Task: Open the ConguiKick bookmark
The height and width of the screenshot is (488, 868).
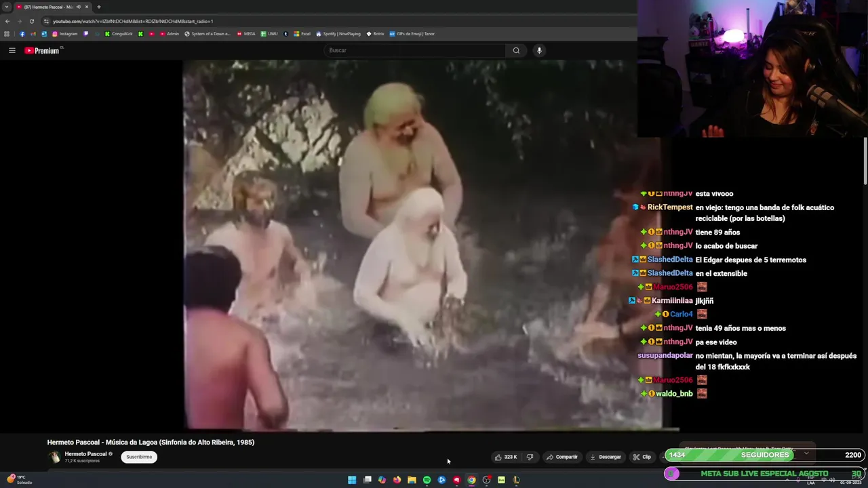Action: (119, 34)
